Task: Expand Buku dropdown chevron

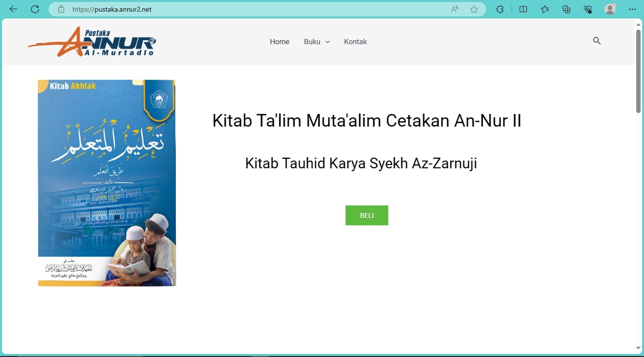Action: tap(327, 42)
